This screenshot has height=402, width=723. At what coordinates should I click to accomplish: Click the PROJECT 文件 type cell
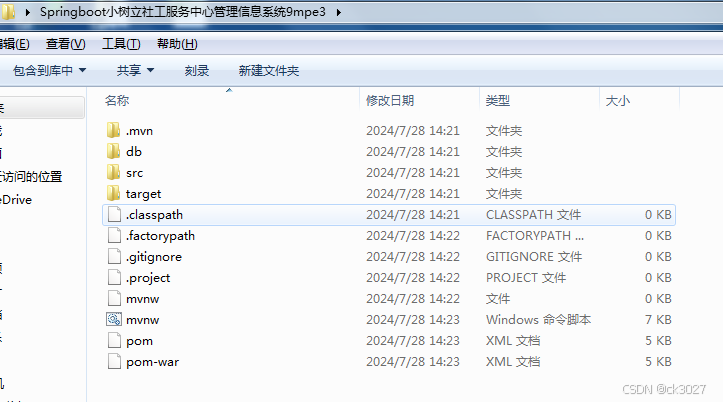[526, 278]
